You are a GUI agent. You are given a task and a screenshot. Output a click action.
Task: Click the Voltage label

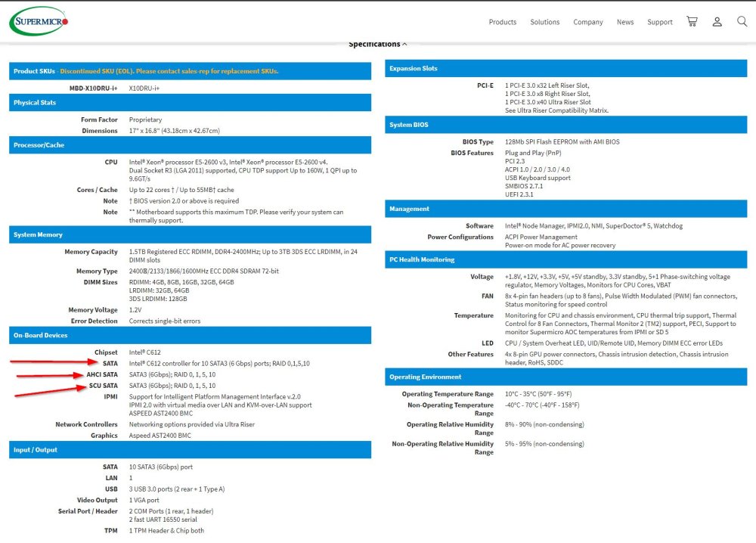pyautogui.click(x=482, y=276)
